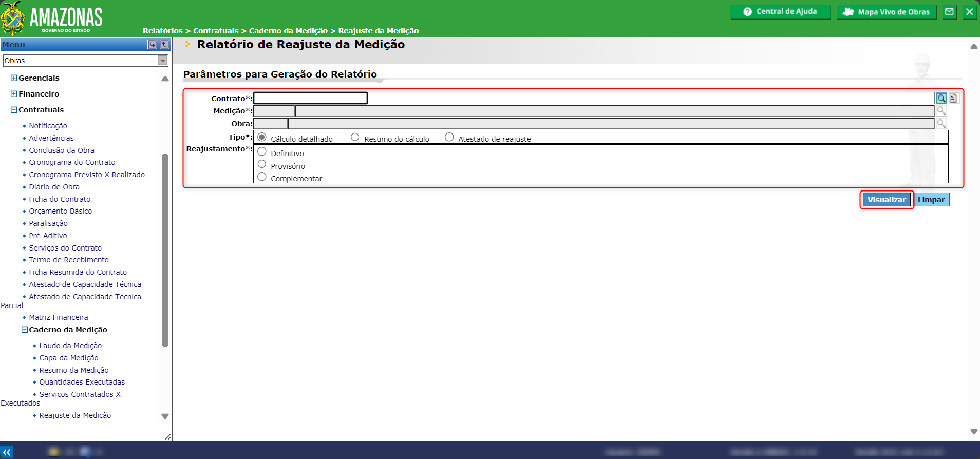Open Serviços do Contrato report
The width and height of the screenshot is (980, 459).
[x=65, y=248]
